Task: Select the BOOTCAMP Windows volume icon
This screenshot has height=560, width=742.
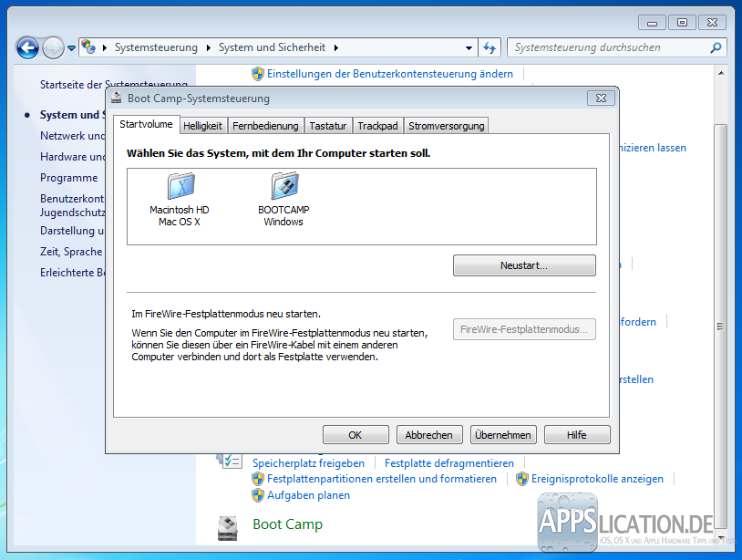Action: (284, 186)
